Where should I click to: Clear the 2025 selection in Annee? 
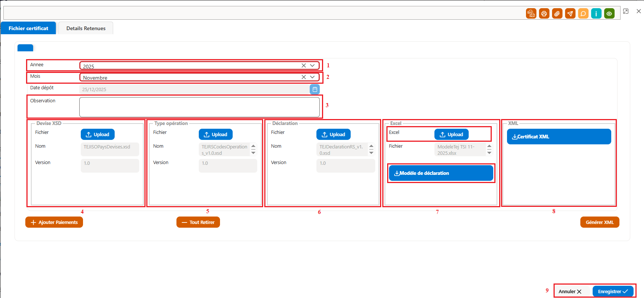tap(304, 65)
